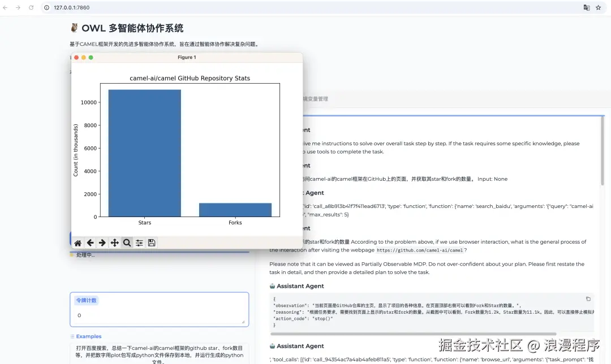Click the Forks x-axis label
The width and height of the screenshot is (611, 364).
pos(235,223)
